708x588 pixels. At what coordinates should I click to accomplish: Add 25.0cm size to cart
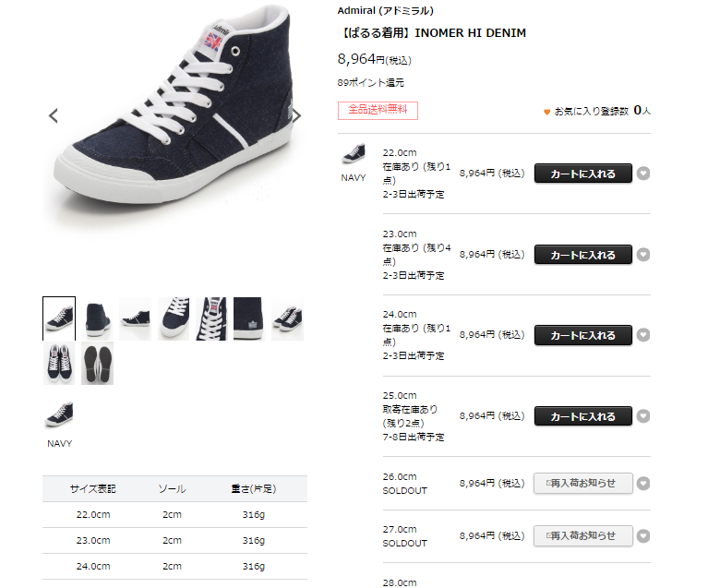[583, 416]
